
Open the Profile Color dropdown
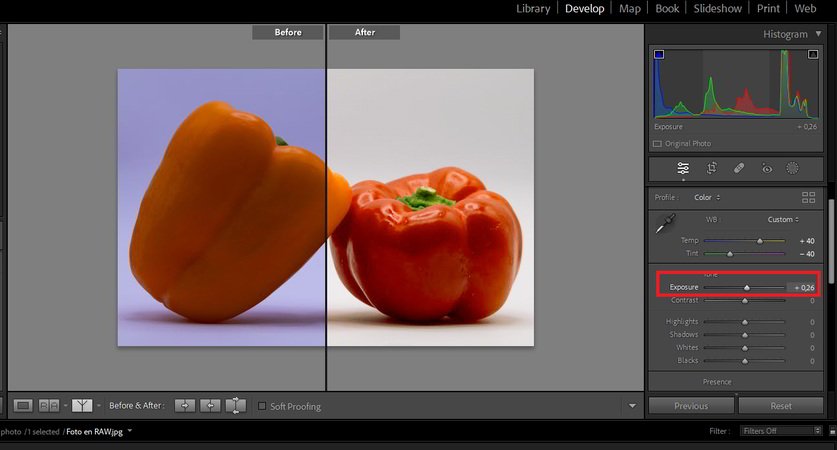(707, 198)
